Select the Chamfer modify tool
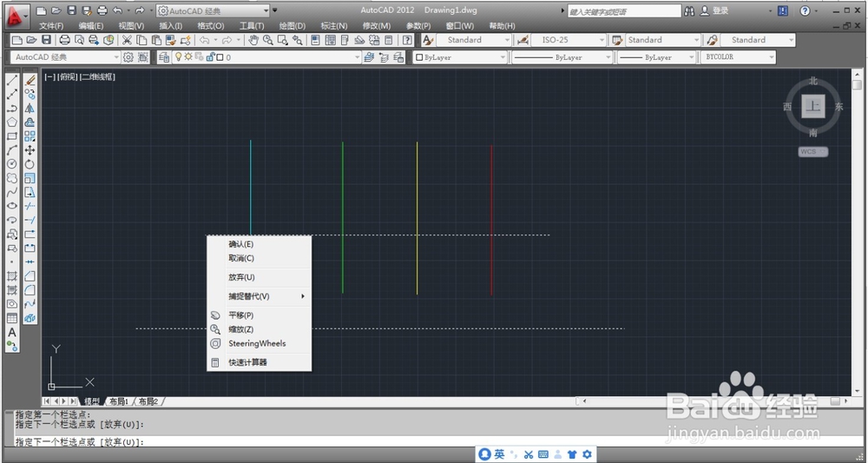The image size is (868, 463). 30,276
